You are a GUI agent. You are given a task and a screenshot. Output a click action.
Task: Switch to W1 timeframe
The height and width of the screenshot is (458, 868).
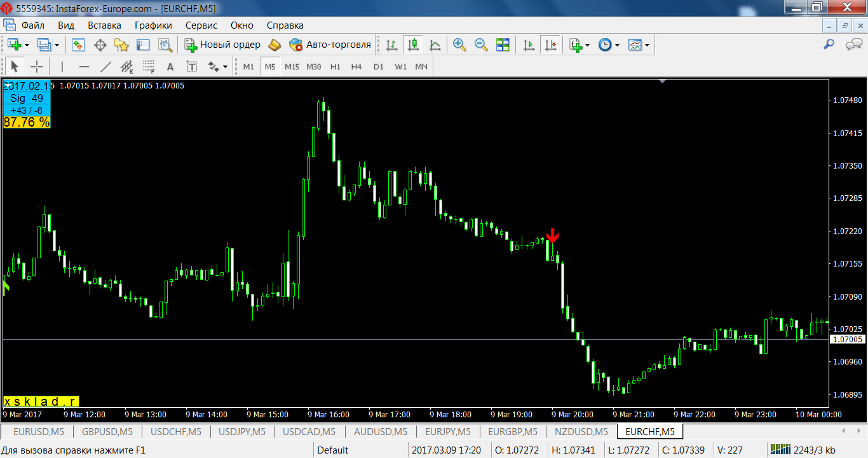(400, 66)
